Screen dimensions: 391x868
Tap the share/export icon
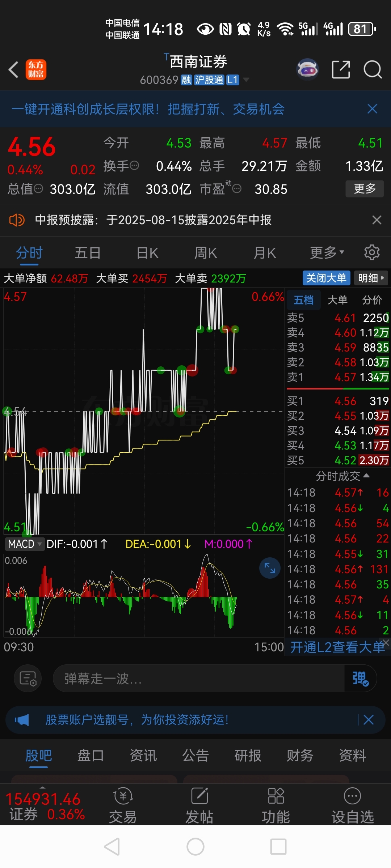click(x=341, y=69)
